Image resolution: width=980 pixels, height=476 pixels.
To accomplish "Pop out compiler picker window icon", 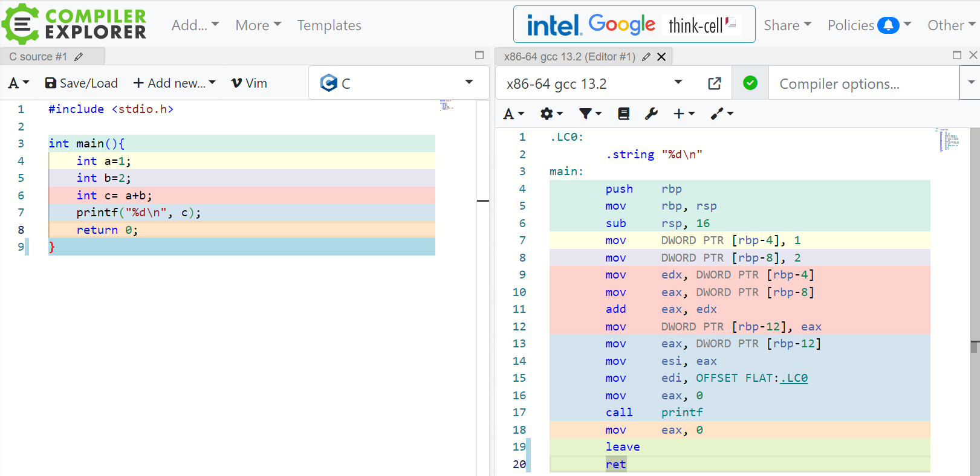I will 714,83.
